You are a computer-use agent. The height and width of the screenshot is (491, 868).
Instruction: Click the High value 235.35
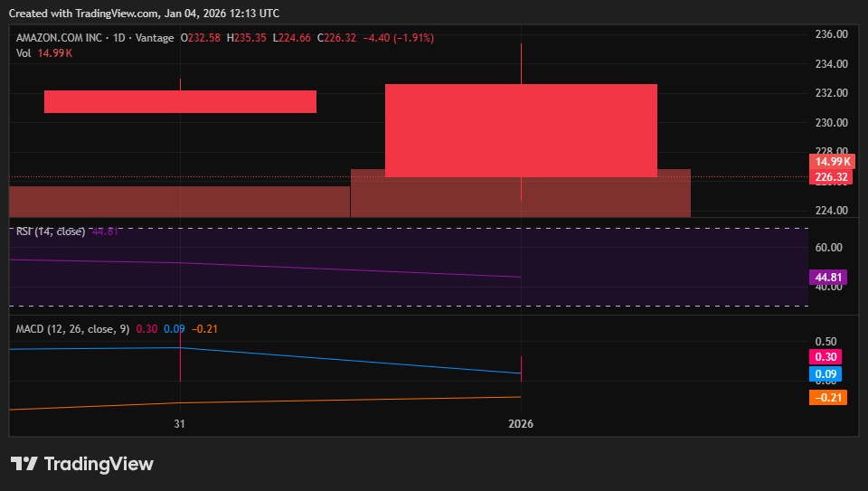point(250,38)
